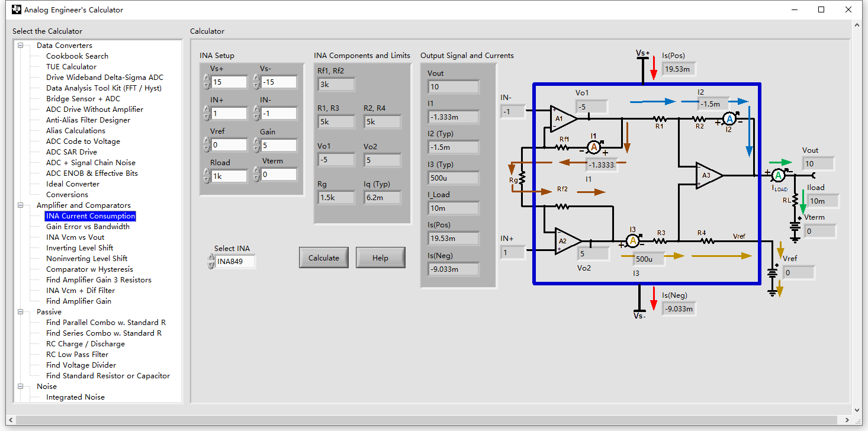Select Bridge Sensor + ADC calculator
This screenshot has width=868, height=431.
pyautogui.click(x=83, y=99)
